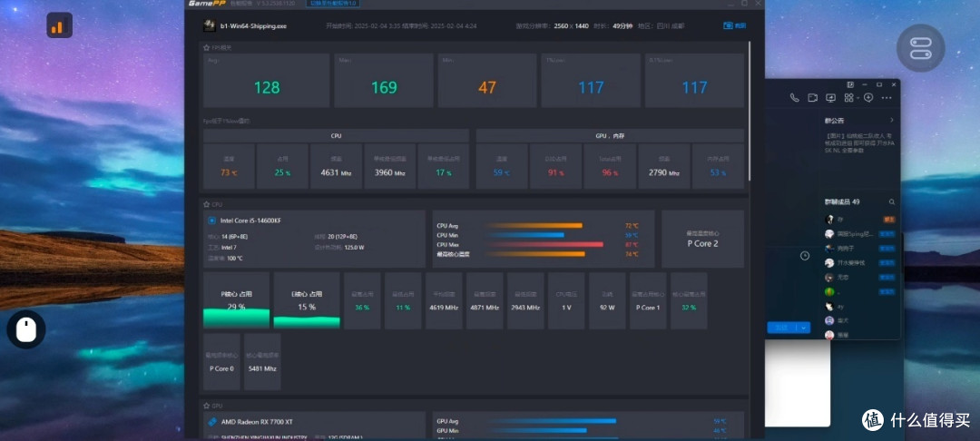Screen dimensions: 980x441
Task: Click the memory usage tile showing 53 %
Action: click(x=718, y=166)
